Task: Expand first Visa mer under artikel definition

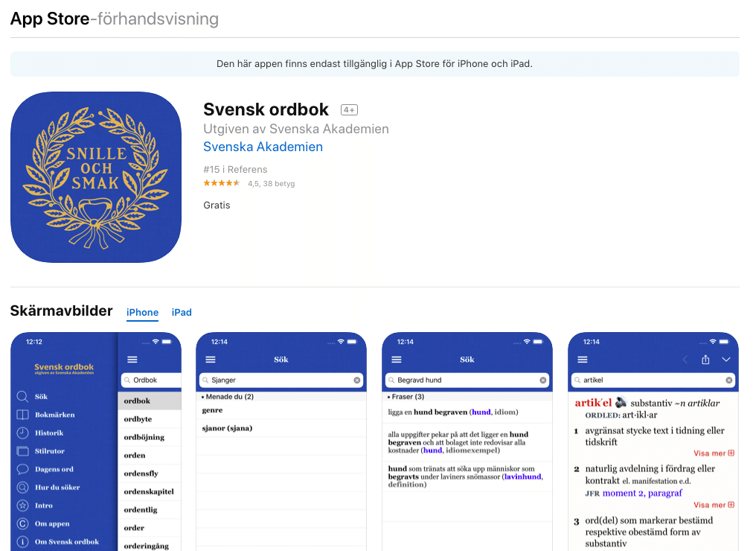Action: 714,453
